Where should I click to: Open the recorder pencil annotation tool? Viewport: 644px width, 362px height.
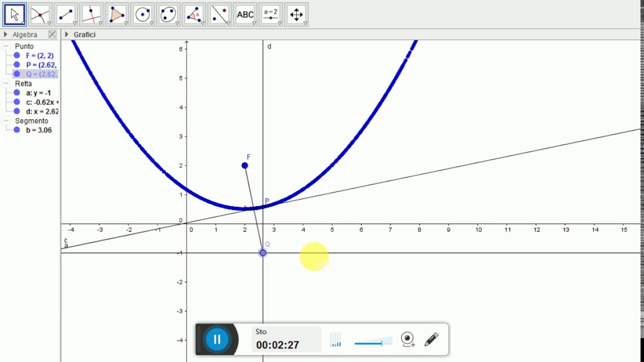click(x=431, y=339)
